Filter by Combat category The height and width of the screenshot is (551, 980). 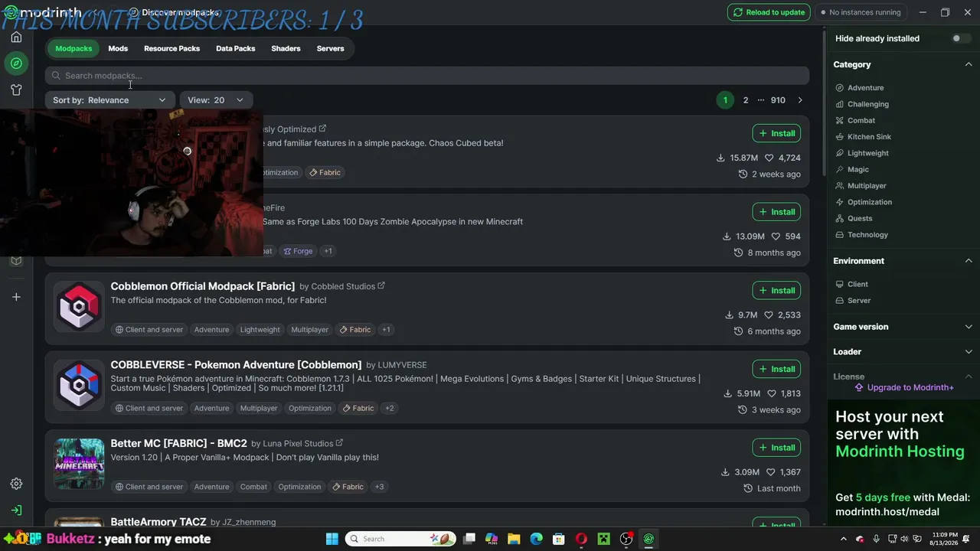855,120
